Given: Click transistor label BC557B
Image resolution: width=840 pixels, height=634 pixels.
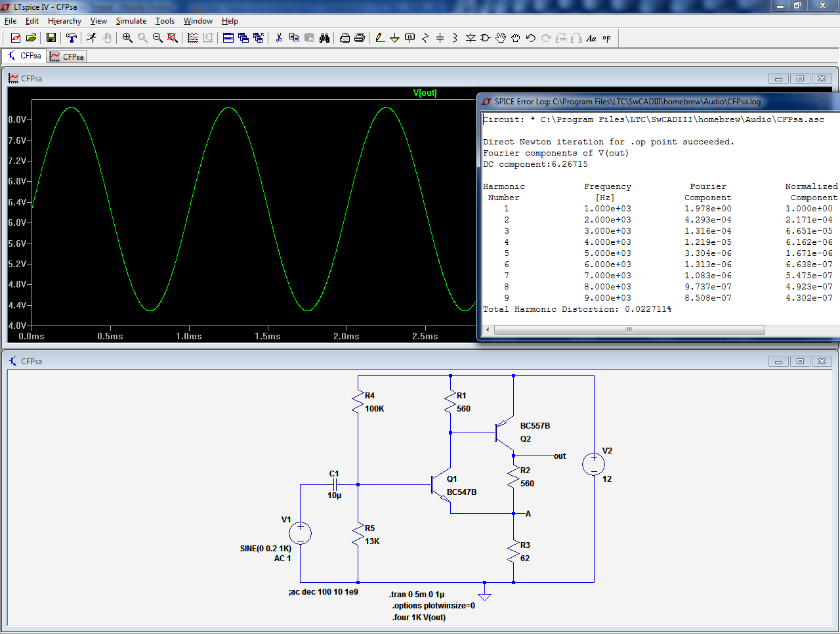Looking at the screenshot, I should pyautogui.click(x=535, y=426).
